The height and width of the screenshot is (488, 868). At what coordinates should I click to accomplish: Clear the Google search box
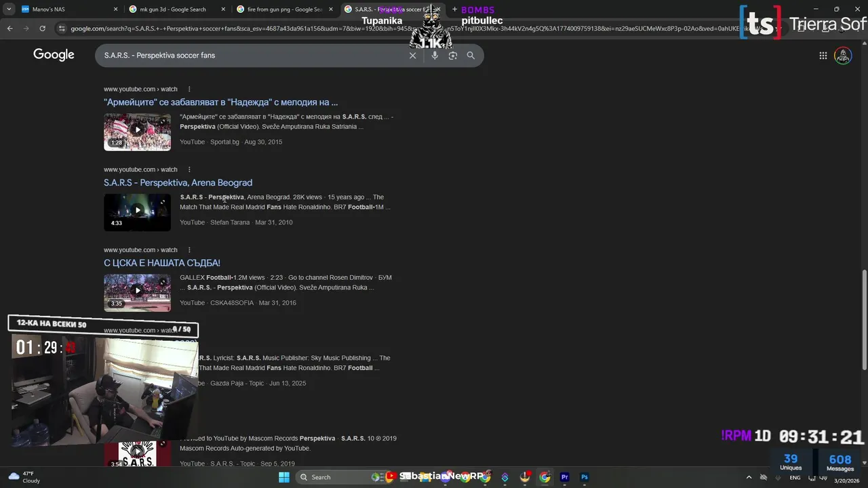tap(412, 56)
